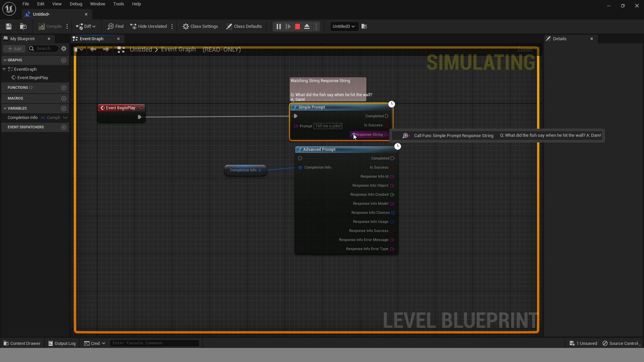The image size is (644, 362).
Task: Collapse the VARIABLES section
Action: pos(5,109)
